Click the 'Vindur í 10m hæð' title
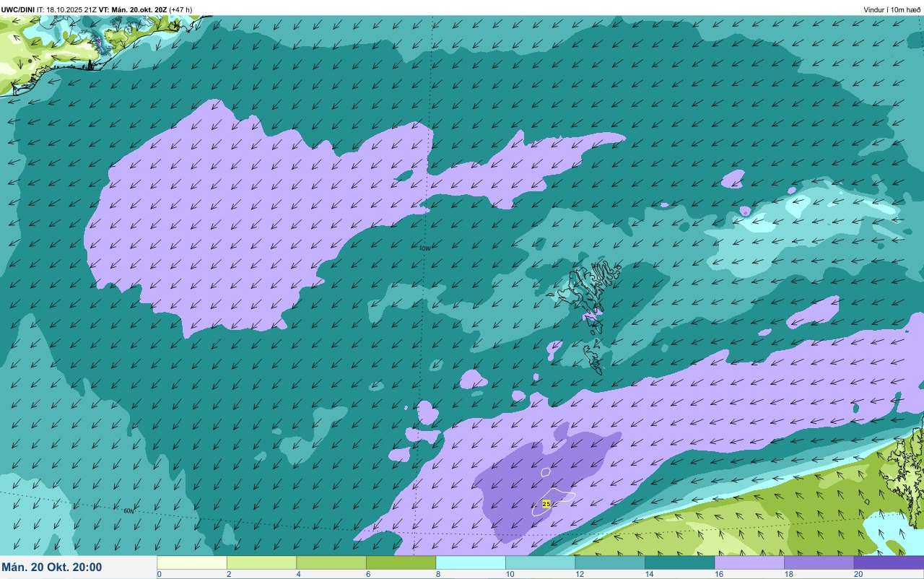 click(x=892, y=9)
